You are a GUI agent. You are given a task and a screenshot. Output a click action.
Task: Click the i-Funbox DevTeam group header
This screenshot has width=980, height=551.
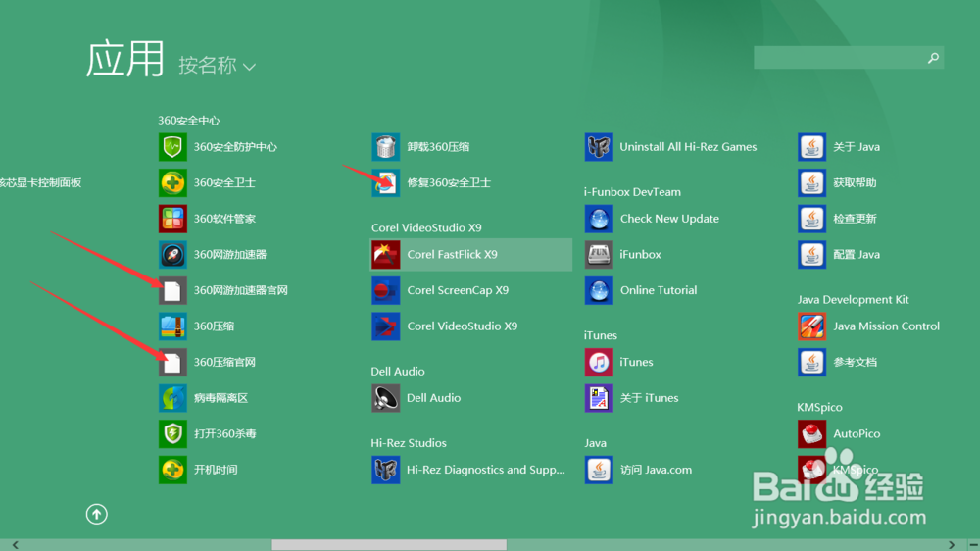point(632,192)
